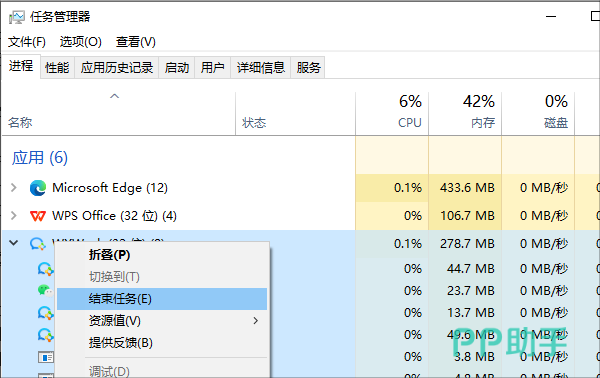Sort by the 42% 内存 column header
The width and height of the screenshot is (600, 378).
tap(465, 114)
